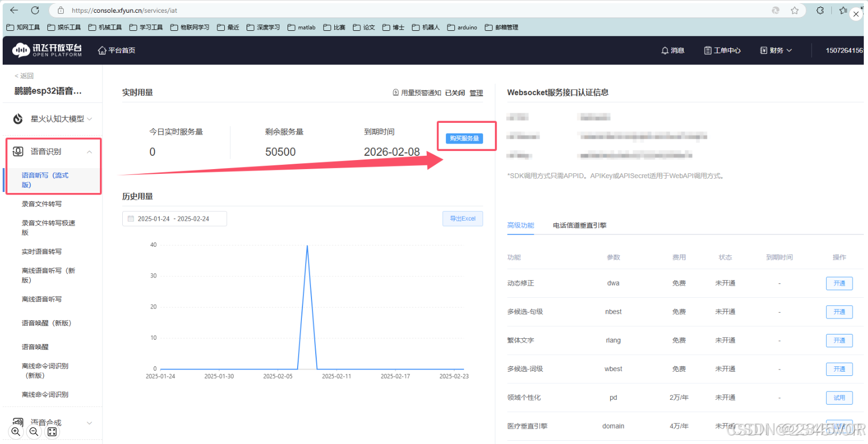Open 知网工具 bookmark folder
The width and height of the screenshot is (868, 444).
pos(23,27)
